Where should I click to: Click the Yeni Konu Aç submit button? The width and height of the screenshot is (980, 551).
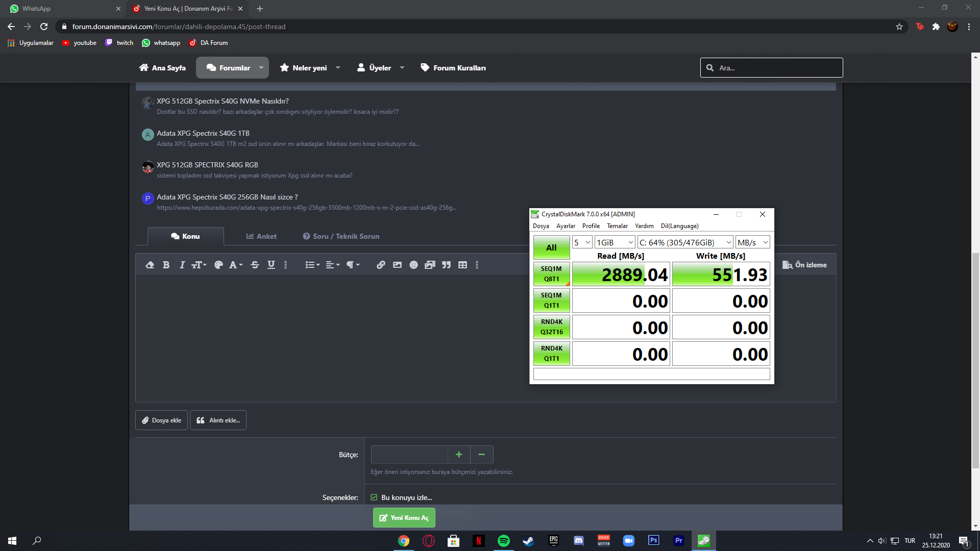point(404,517)
